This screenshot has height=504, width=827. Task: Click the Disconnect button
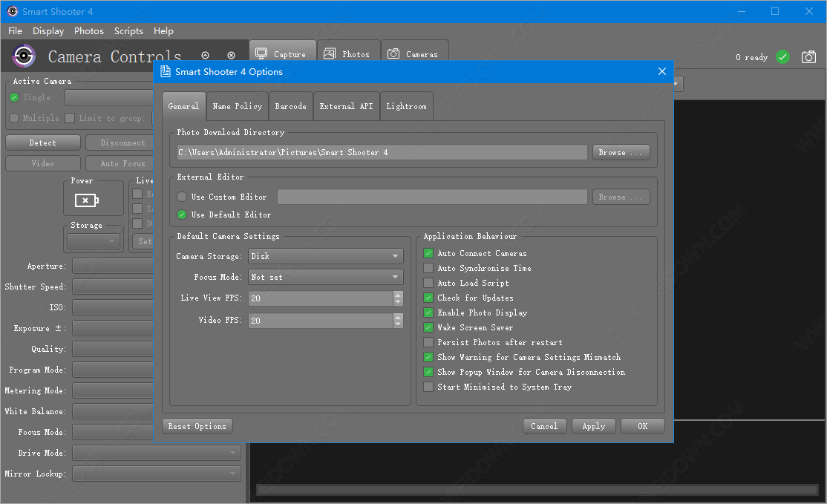click(120, 143)
